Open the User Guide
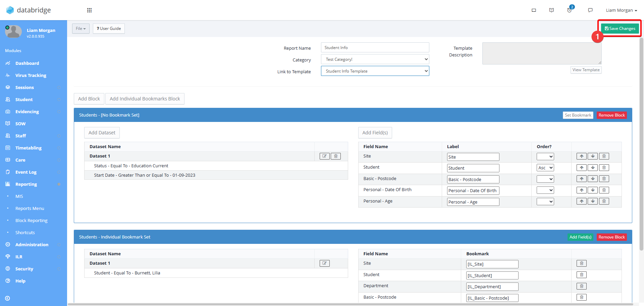The image size is (644, 306). click(109, 29)
